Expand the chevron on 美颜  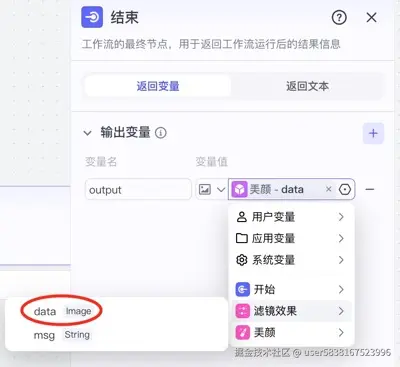pyautogui.click(x=341, y=332)
